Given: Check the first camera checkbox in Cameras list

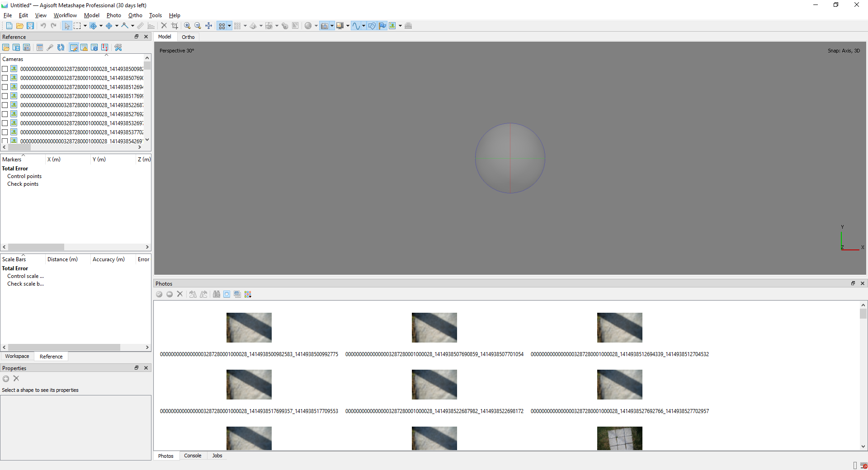Looking at the screenshot, I should (x=5, y=69).
